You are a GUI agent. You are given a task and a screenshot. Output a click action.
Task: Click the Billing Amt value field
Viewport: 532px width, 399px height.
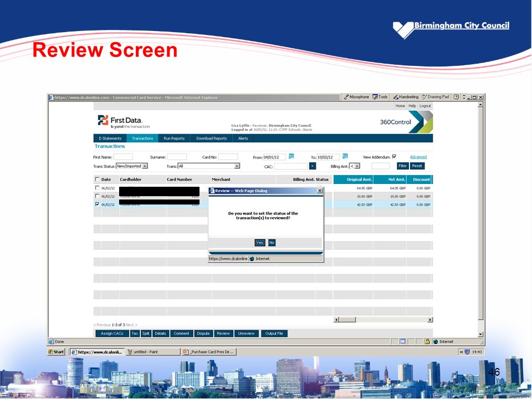coord(380,166)
